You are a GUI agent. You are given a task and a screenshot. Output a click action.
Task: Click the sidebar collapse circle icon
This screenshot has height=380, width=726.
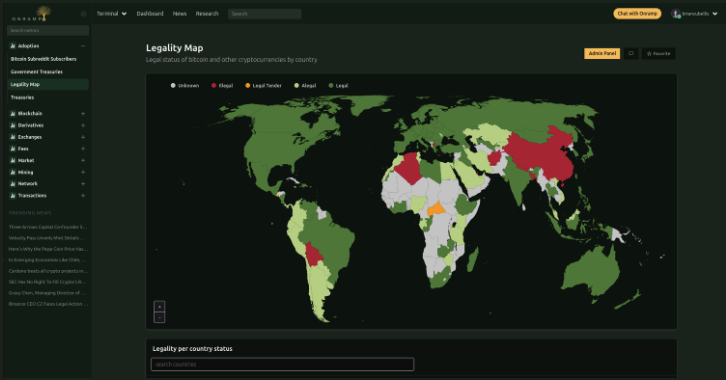click(83, 14)
